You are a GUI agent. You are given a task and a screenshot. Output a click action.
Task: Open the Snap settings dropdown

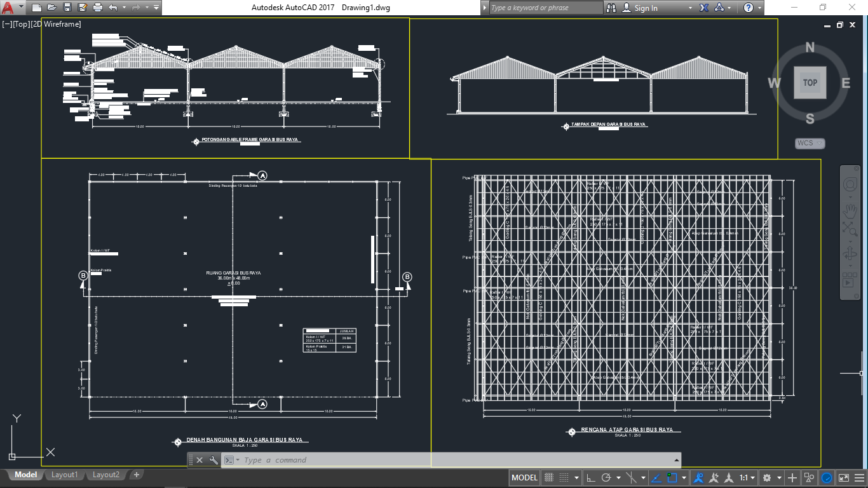577,477
